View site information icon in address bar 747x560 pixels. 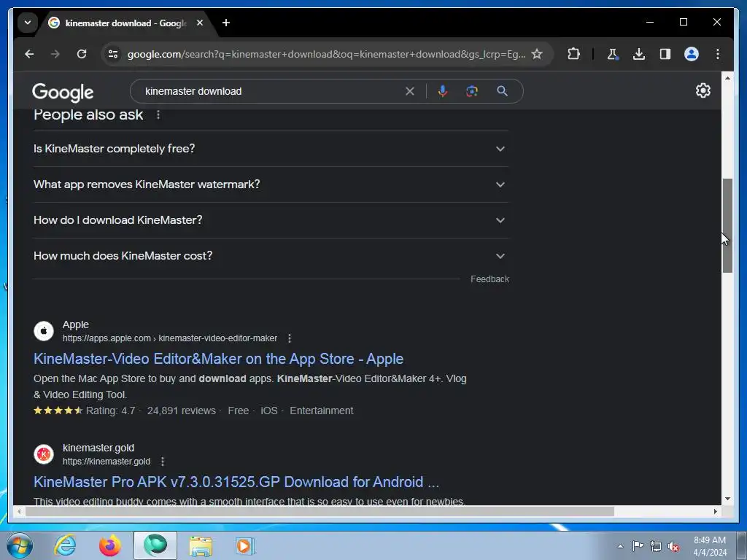tap(113, 54)
